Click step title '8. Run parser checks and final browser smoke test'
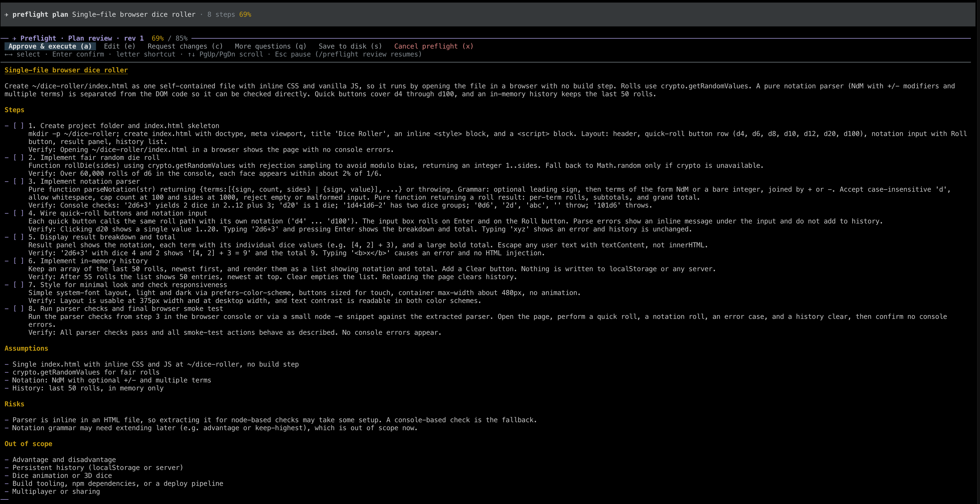 click(x=126, y=308)
